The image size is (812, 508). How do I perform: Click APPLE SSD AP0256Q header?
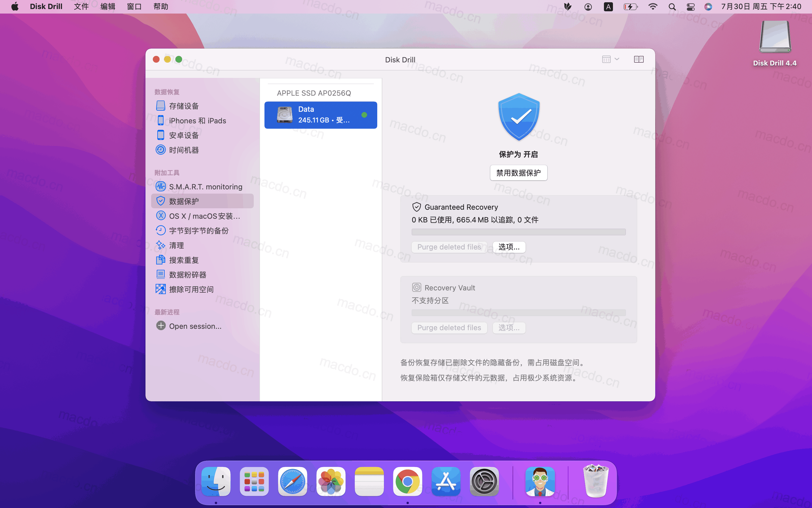pos(314,93)
